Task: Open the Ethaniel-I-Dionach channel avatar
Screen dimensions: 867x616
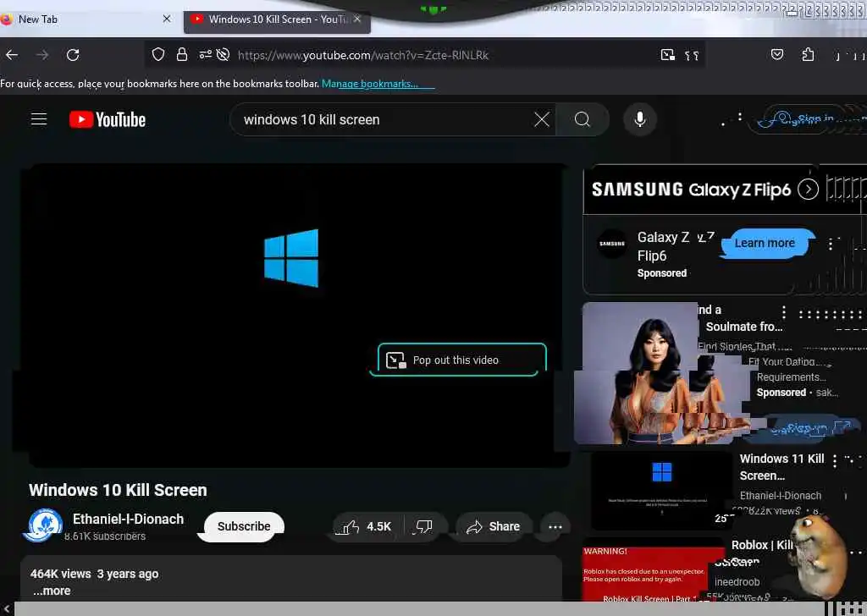Action: tap(45, 525)
